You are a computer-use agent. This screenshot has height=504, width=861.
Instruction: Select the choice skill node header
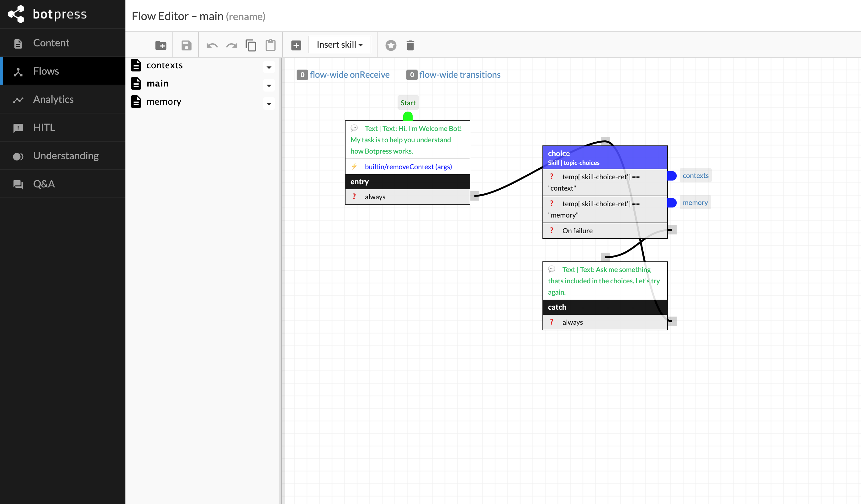605,157
